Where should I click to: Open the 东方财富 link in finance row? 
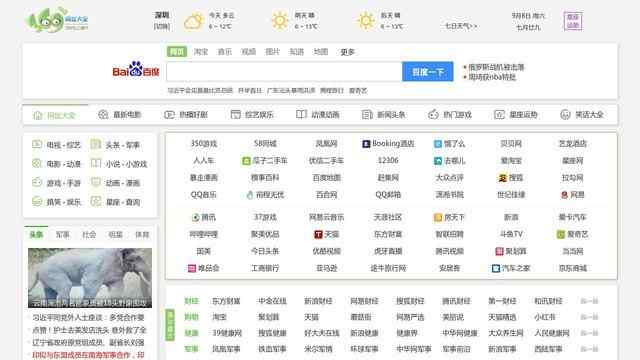coord(226,301)
